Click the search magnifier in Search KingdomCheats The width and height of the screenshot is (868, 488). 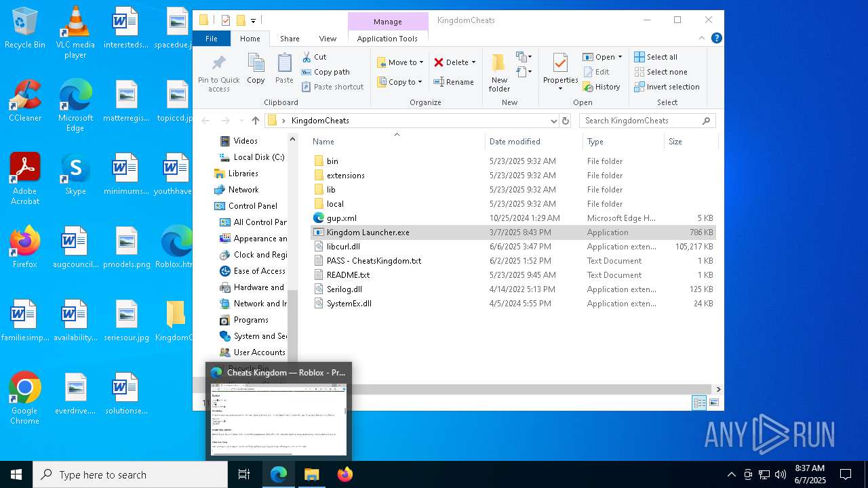[x=706, y=121]
